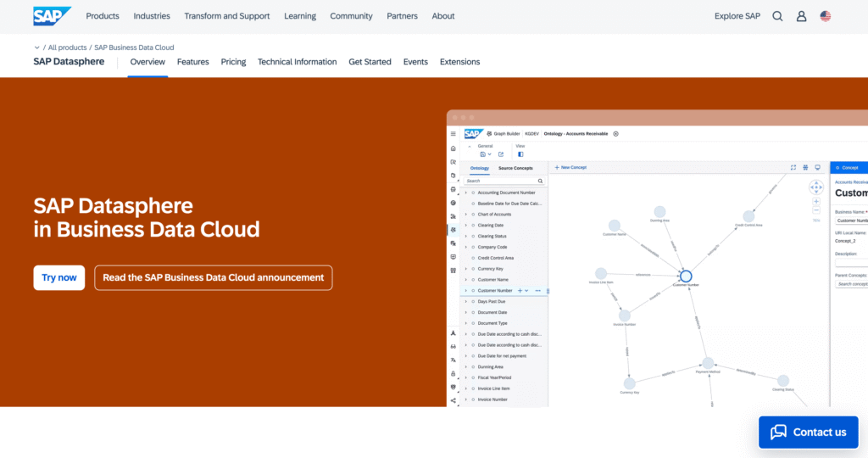Open the Extensions tab

[459, 62]
